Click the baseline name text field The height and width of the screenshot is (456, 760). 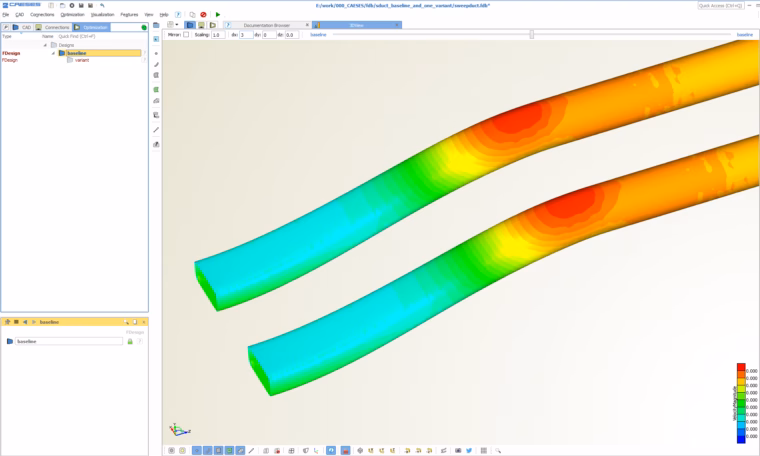69,342
